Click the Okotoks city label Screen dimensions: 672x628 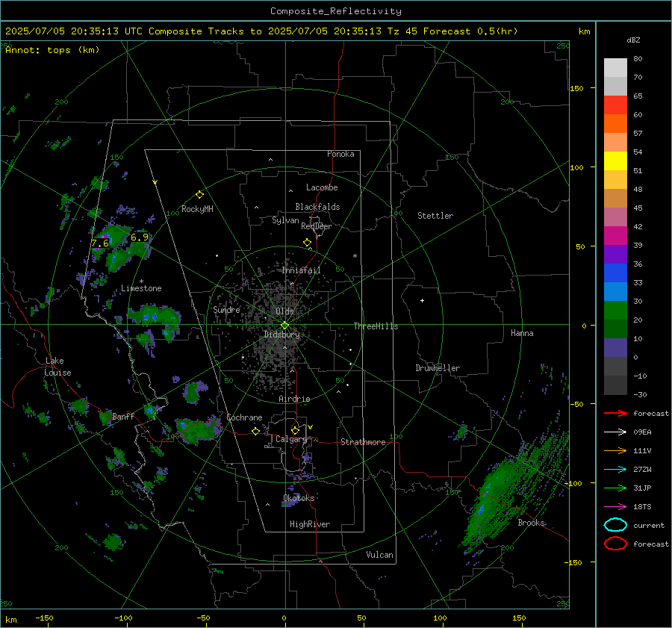[x=299, y=498]
